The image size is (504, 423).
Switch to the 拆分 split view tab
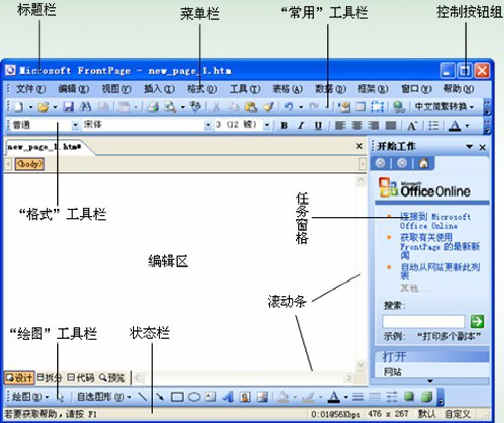[x=50, y=378]
